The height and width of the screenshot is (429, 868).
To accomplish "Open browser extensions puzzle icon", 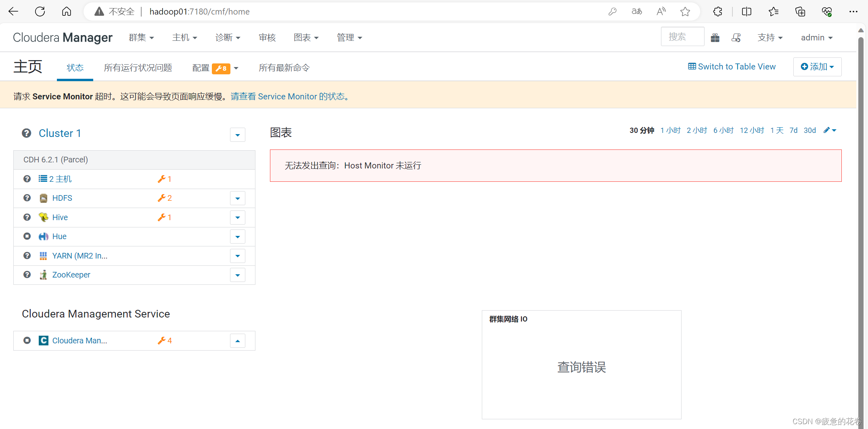I will (x=717, y=12).
